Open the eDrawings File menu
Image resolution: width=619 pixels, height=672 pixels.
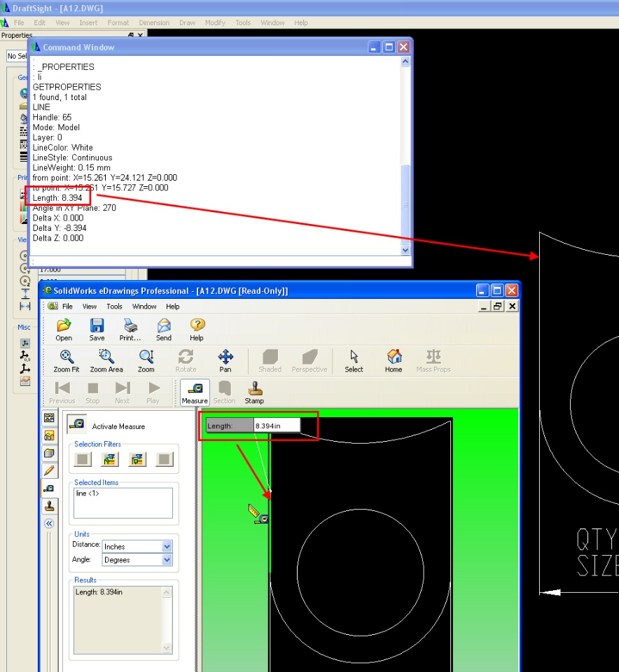pyautogui.click(x=67, y=307)
